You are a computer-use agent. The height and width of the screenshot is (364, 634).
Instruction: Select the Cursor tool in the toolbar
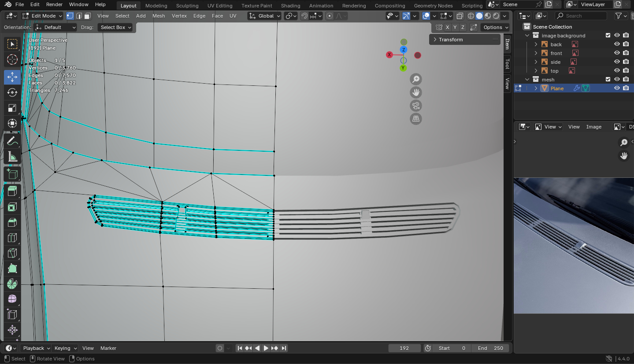point(12,59)
